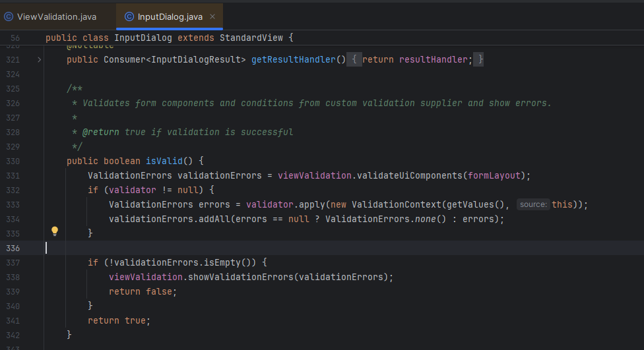This screenshot has width=644, height=350.
Task: Select the InputDialog.java tab
Action: click(170, 17)
